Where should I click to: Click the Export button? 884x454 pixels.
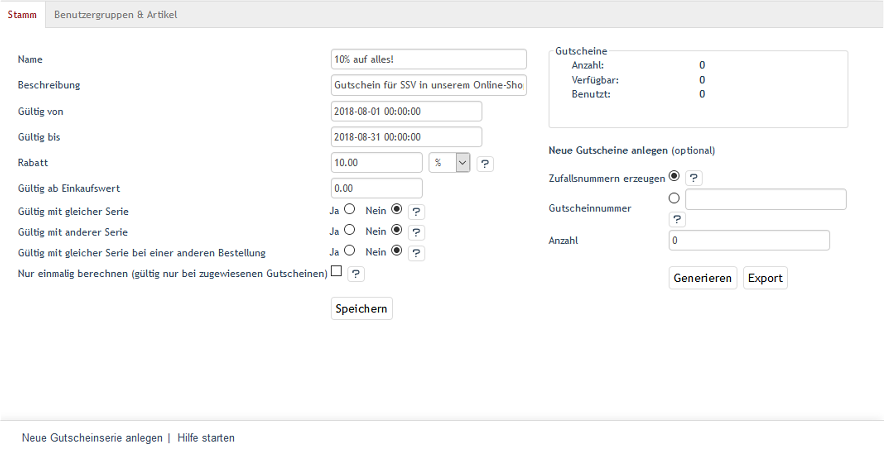click(x=765, y=278)
